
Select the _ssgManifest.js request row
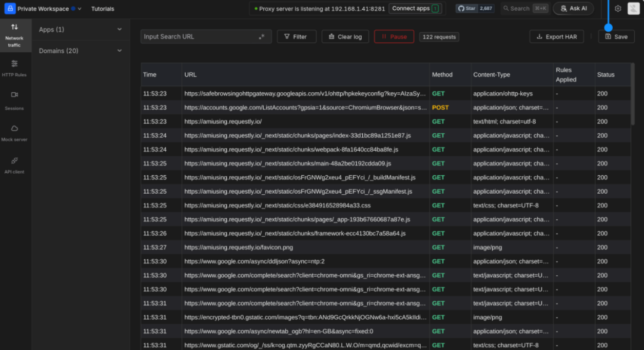(385, 191)
